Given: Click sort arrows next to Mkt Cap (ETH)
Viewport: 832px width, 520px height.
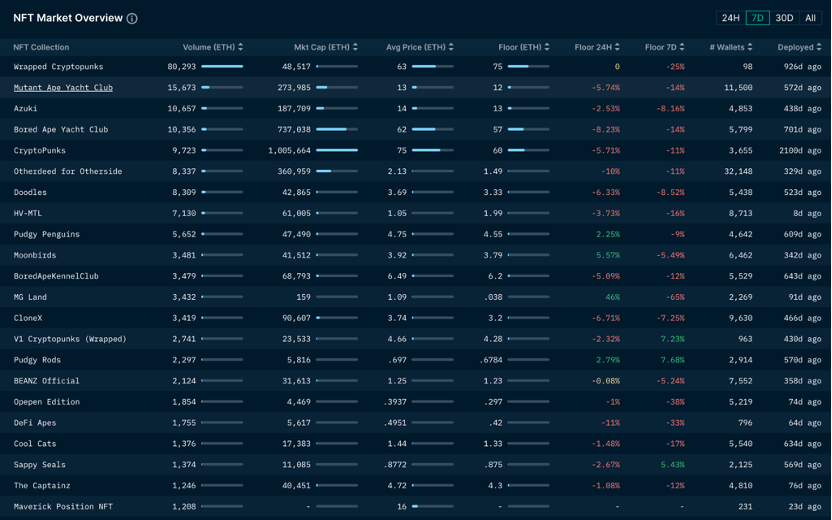Looking at the screenshot, I should click(x=356, y=47).
